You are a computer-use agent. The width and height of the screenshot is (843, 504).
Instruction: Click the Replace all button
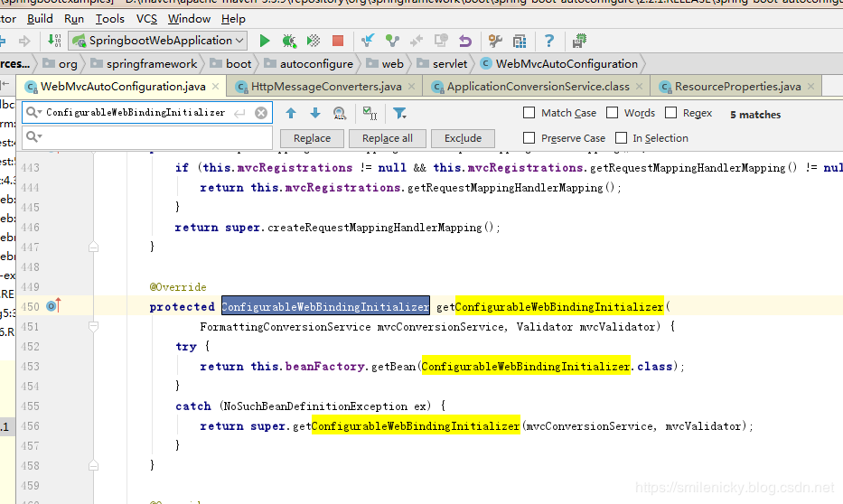click(x=387, y=138)
